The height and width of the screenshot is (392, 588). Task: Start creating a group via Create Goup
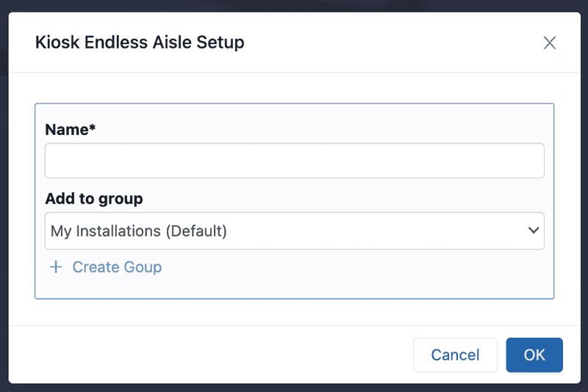117,267
